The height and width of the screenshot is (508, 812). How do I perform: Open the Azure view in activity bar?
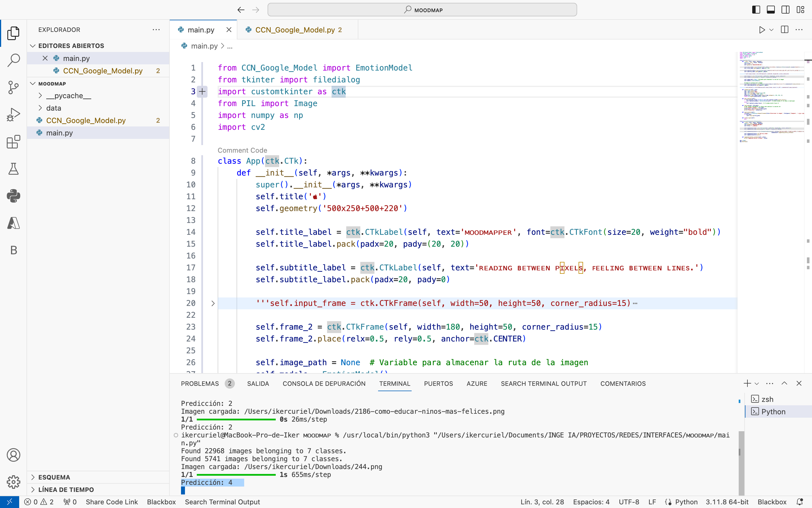14,223
